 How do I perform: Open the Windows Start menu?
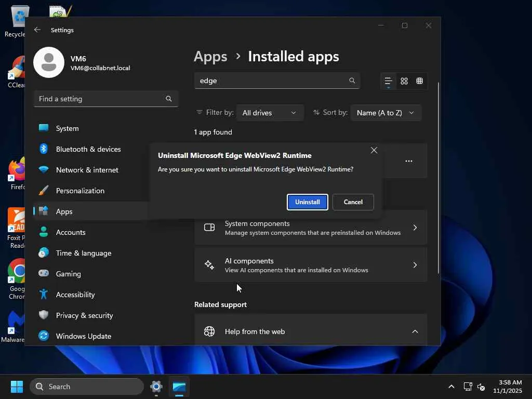[17, 387]
